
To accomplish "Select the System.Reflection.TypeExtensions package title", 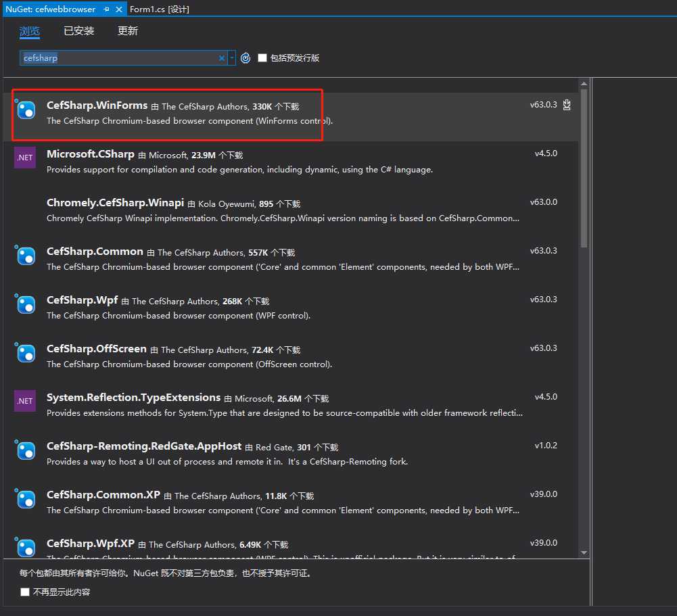I will (x=133, y=398).
